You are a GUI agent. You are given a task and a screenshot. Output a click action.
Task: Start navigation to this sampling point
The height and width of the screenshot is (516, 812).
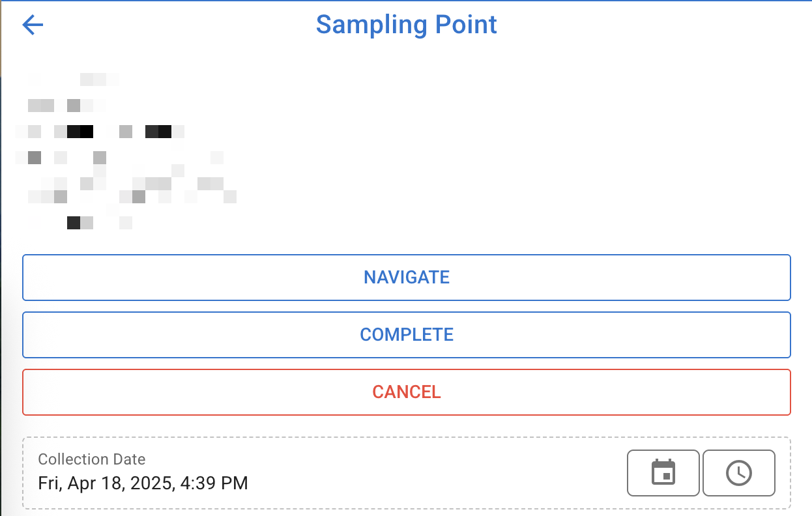coord(407,278)
